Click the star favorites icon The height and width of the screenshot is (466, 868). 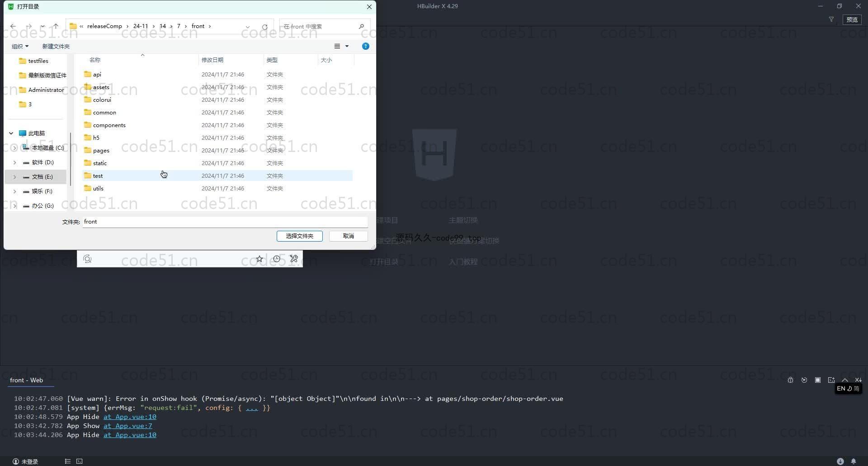[259, 259]
